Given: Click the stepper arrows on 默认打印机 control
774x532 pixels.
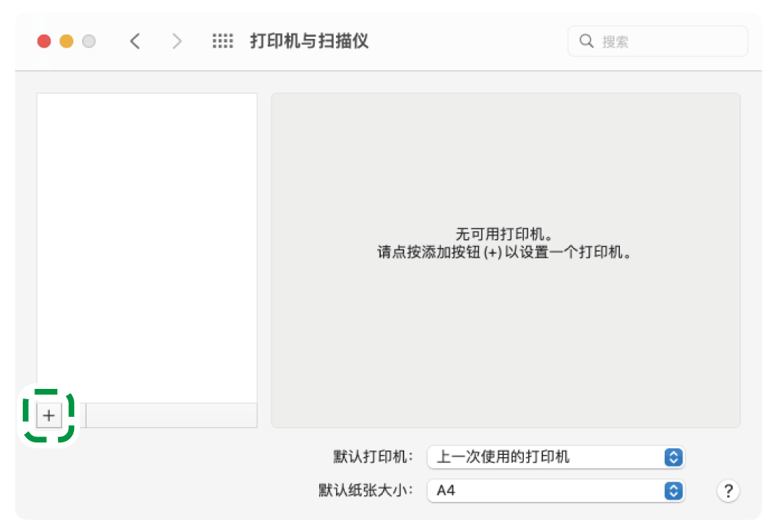Looking at the screenshot, I should pos(673,457).
